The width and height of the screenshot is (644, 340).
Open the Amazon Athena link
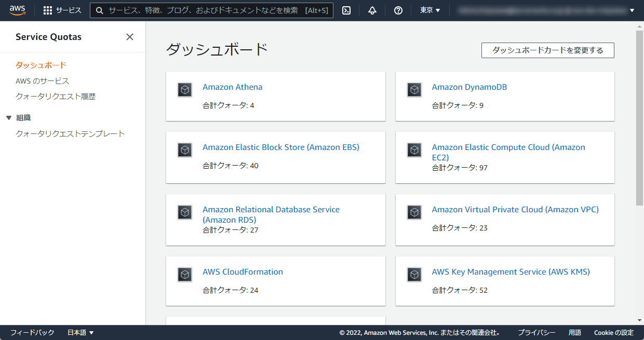tap(232, 87)
